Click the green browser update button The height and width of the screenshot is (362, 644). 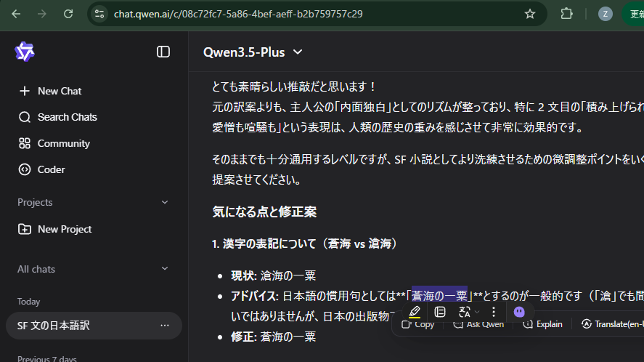(634, 14)
